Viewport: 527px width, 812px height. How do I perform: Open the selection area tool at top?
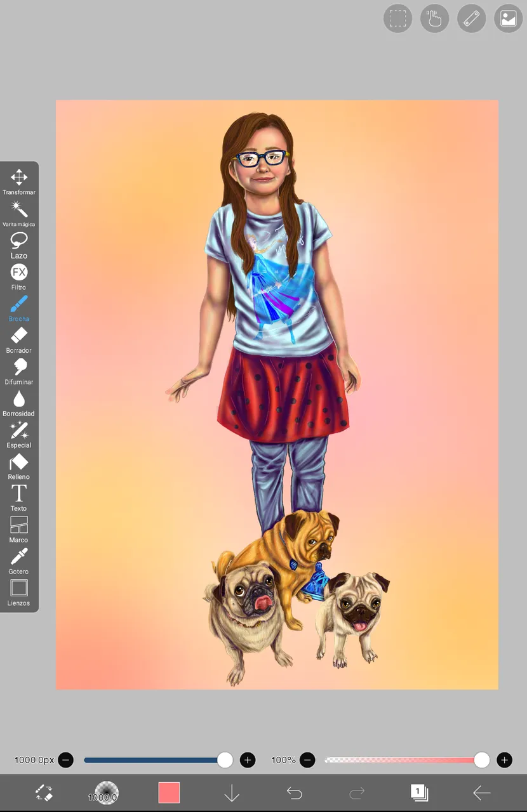[x=397, y=18]
